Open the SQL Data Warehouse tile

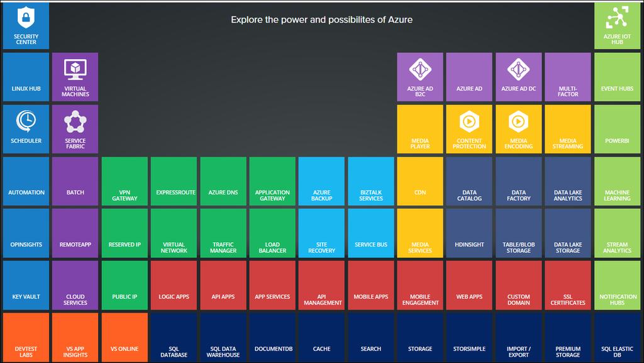click(x=223, y=338)
